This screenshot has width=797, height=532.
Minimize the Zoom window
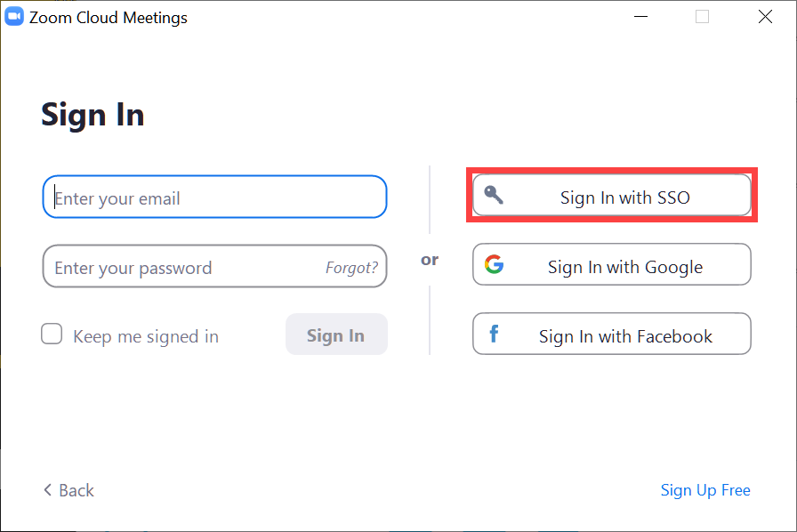640,16
